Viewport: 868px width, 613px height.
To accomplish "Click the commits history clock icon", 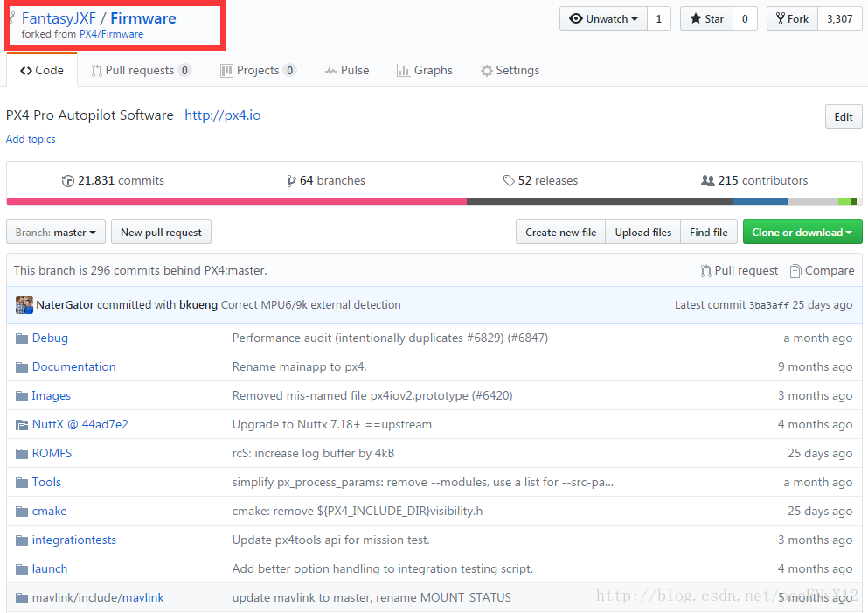I will (67, 181).
